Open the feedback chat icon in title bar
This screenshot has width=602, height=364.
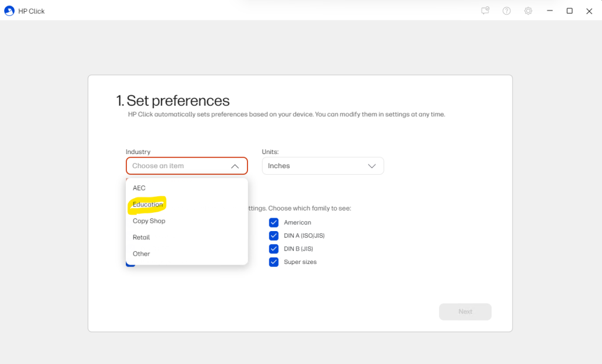tap(485, 11)
